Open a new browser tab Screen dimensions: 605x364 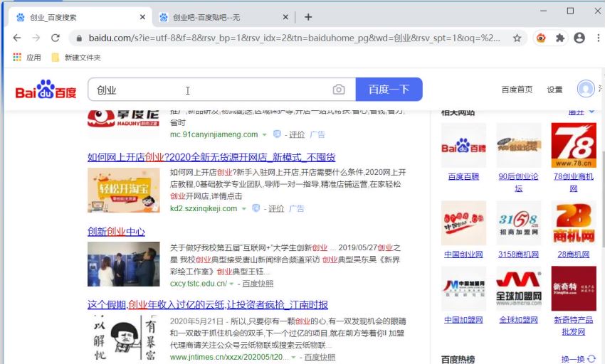(x=308, y=17)
